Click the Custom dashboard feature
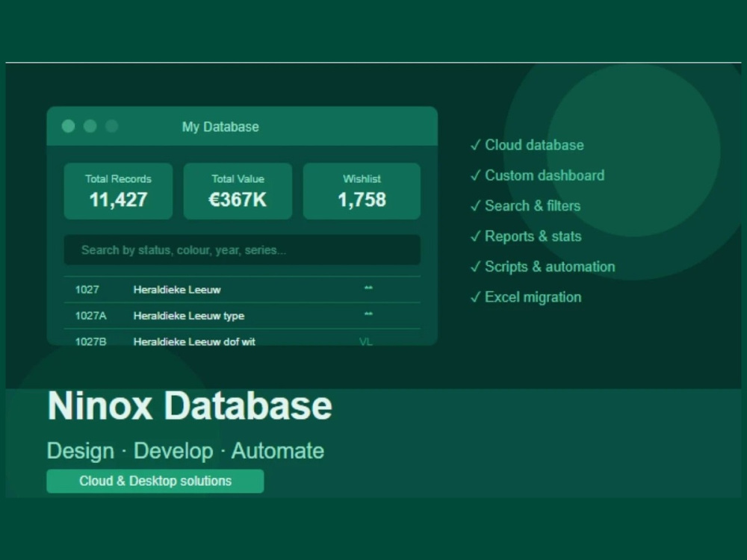Viewport: 747px width, 560px height. [x=537, y=175]
